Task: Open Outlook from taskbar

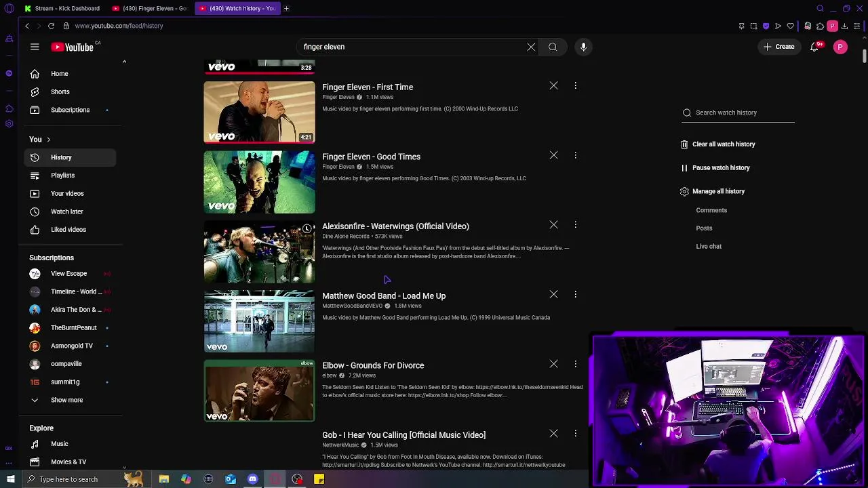Action: (231, 479)
